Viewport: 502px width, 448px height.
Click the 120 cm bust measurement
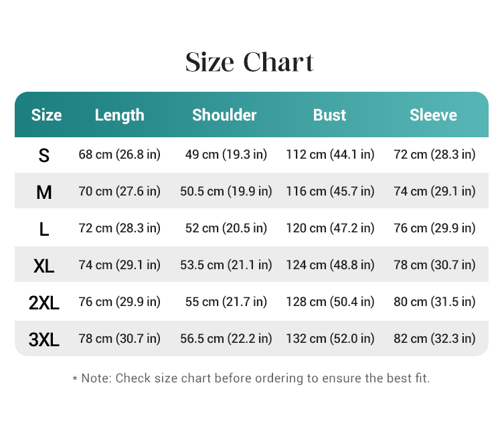(330, 228)
